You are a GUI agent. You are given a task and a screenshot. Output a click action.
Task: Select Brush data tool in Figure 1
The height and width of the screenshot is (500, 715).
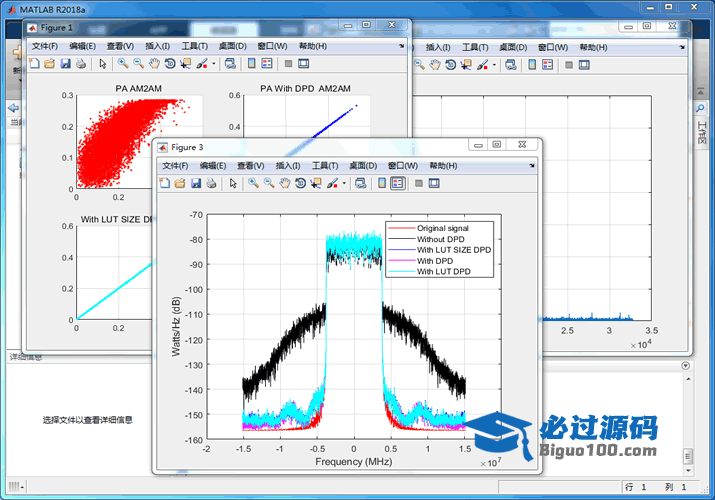202,63
